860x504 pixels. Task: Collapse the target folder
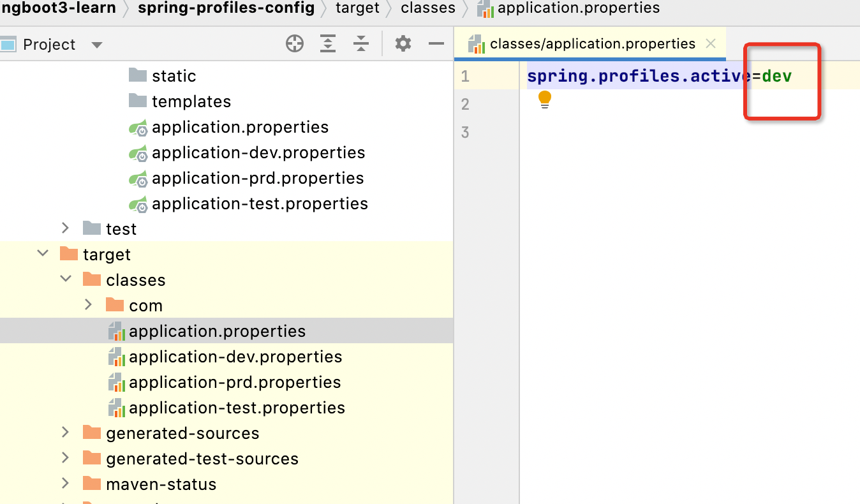[x=42, y=253]
